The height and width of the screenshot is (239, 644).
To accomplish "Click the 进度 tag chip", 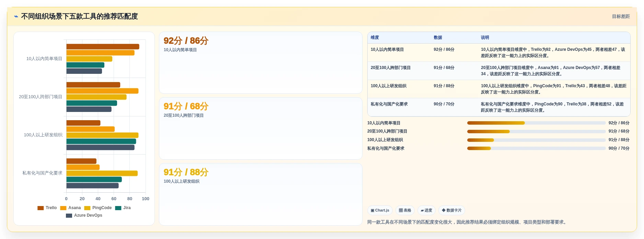I will [426, 210].
